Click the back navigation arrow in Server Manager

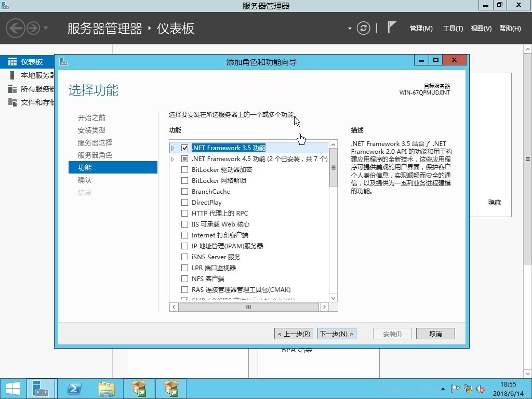pyautogui.click(x=15, y=28)
